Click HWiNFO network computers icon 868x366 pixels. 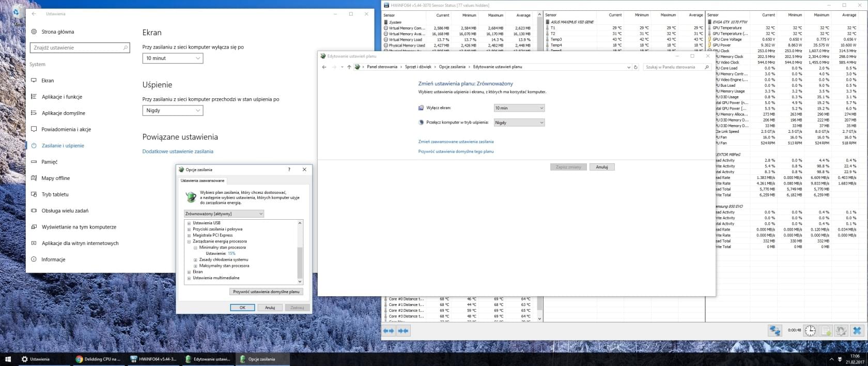point(774,331)
